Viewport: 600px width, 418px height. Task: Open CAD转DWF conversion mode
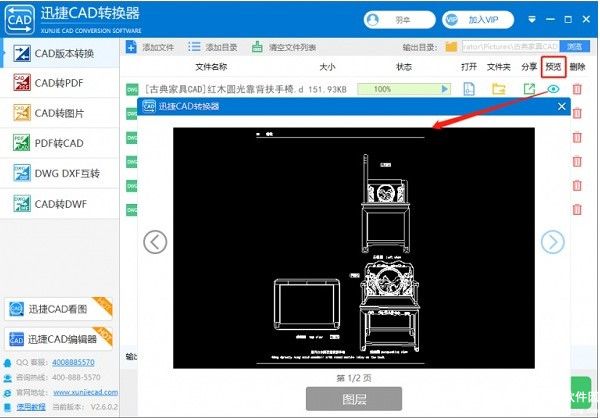pyautogui.click(x=60, y=204)
